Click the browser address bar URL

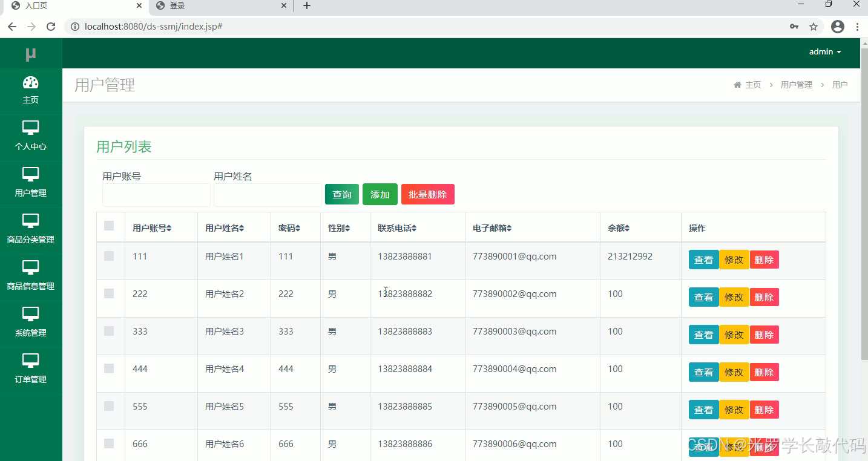point(154,27)
